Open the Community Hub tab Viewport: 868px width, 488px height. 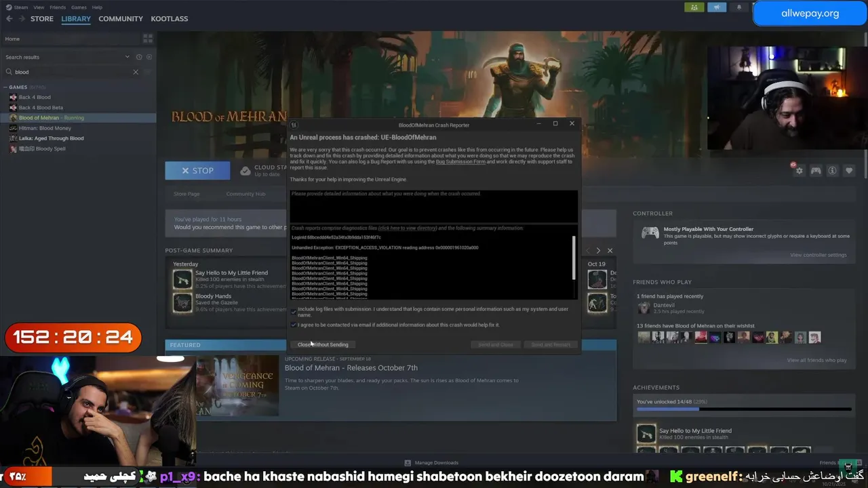click(245, 194)
